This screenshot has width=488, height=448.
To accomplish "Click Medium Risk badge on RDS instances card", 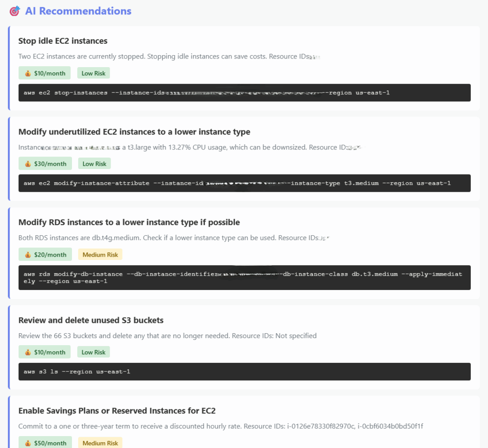I will point(100,255).
